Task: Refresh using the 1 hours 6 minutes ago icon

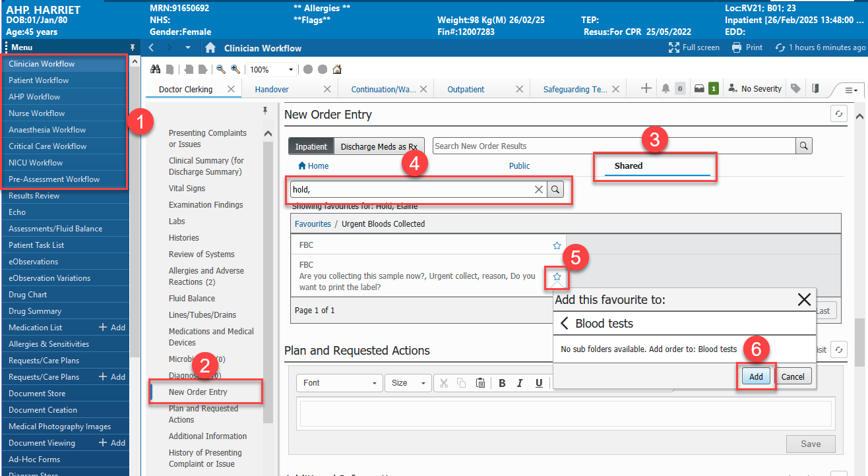Action: click(780, 47)
